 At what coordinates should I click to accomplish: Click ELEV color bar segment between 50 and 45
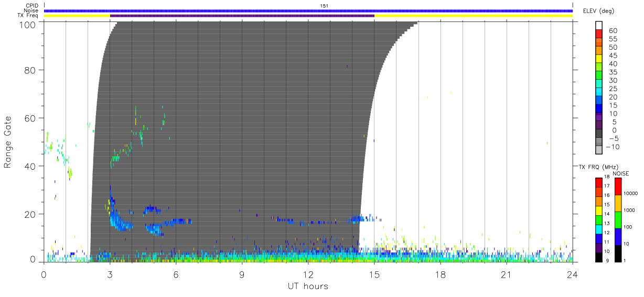[x=599, y=51]
